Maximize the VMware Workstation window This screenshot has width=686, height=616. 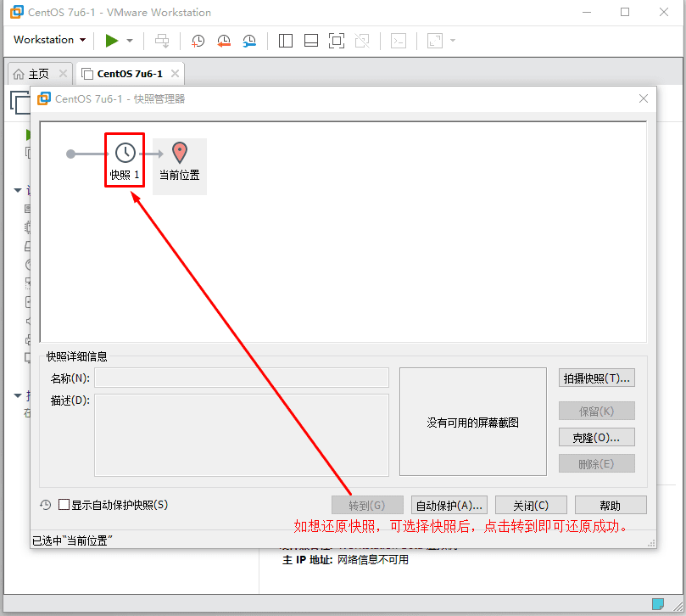(x=625, y=12)
